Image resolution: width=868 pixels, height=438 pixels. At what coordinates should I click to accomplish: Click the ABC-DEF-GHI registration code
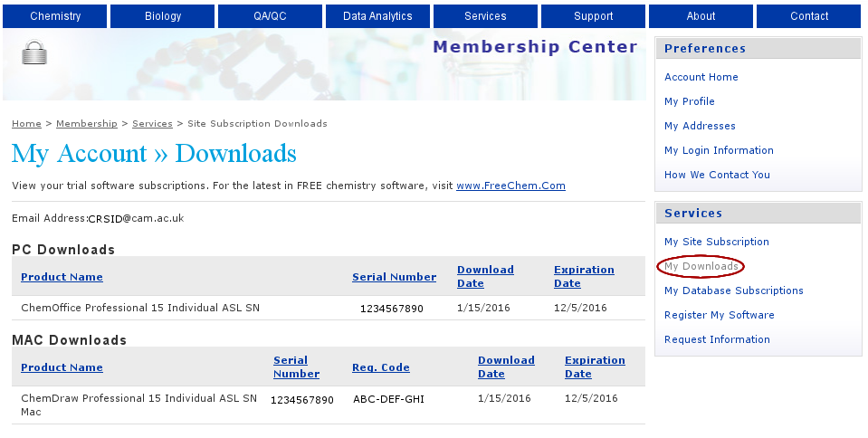tap(388, 399)
